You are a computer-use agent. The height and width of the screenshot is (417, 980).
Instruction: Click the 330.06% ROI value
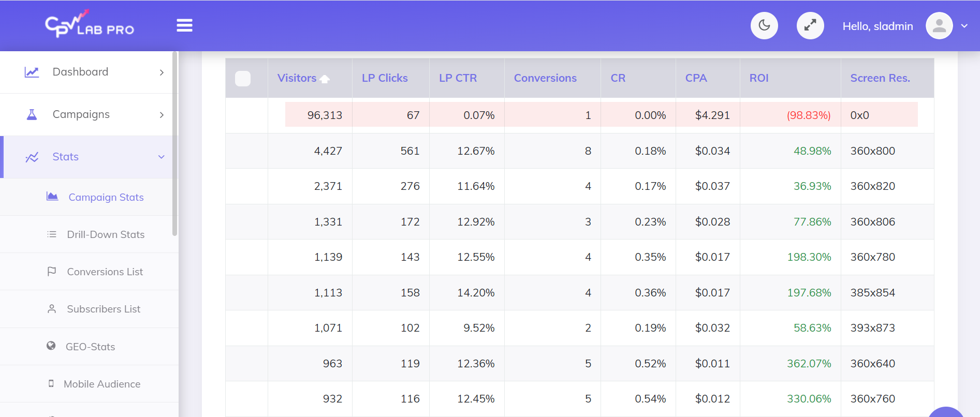(809, 398)
